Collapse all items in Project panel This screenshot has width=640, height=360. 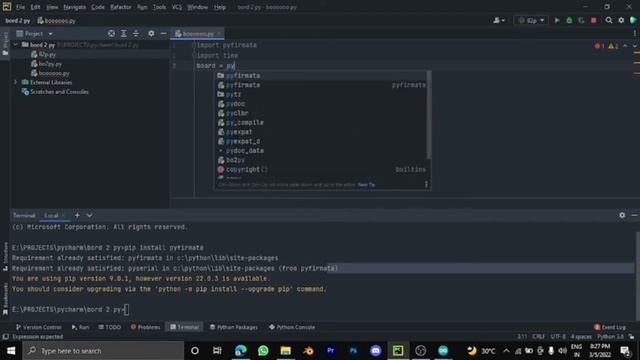(136, 33)
